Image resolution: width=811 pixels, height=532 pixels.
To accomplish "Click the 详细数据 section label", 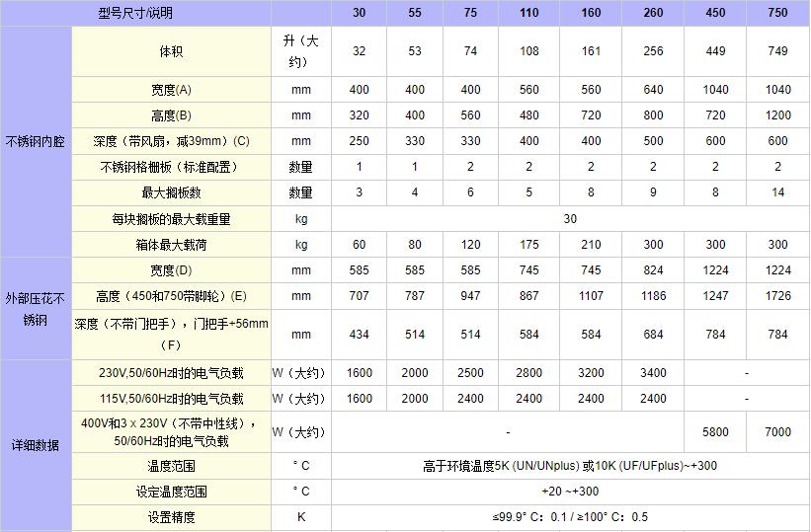I will click(36, 445).
